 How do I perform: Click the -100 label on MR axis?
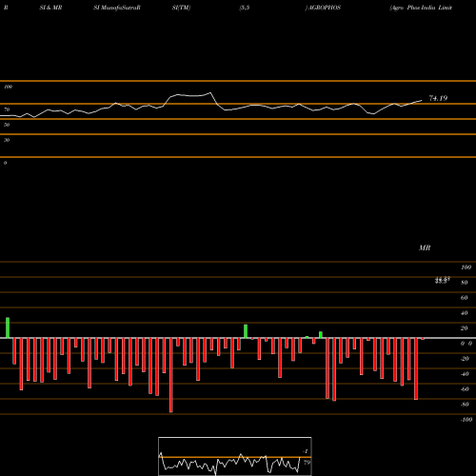tap(466, 420)
